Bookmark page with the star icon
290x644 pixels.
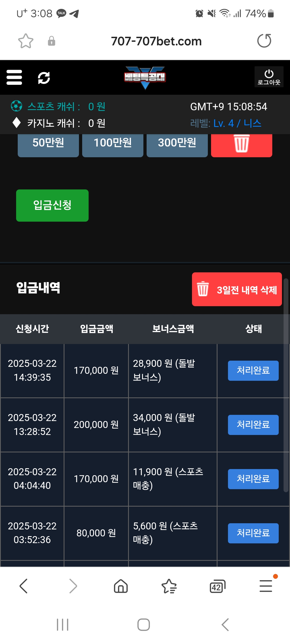26,41
